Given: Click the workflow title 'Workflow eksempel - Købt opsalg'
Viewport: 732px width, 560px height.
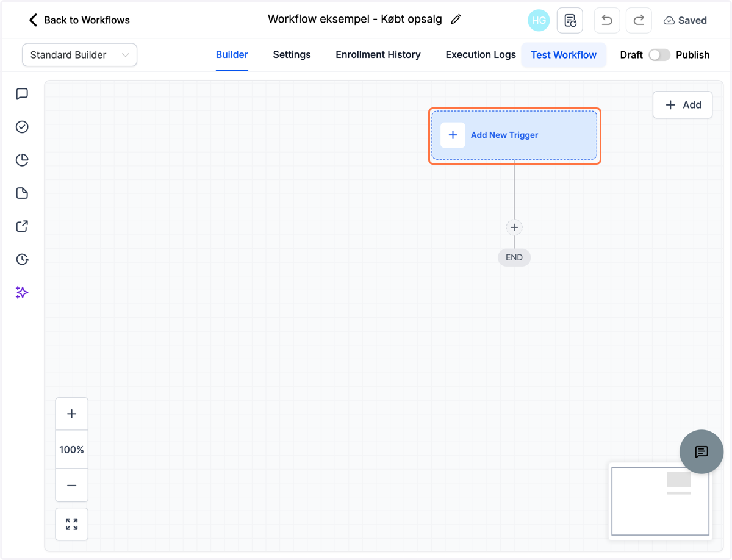Looking at the screenshot, I should click(x=355, y=20).
